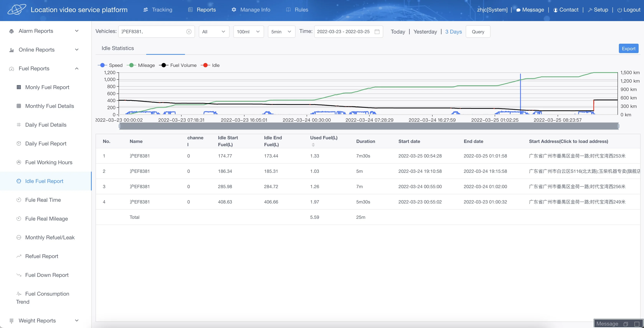Open the 100ml threshold dropdown
The image size is (644, 328).
(248, 32)
